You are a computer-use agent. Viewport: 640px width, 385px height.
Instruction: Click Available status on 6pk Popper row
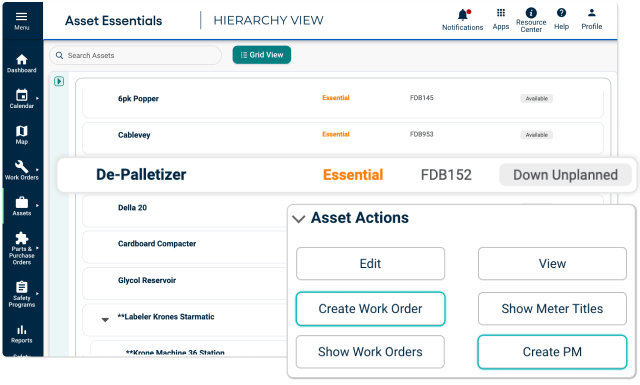536,98
